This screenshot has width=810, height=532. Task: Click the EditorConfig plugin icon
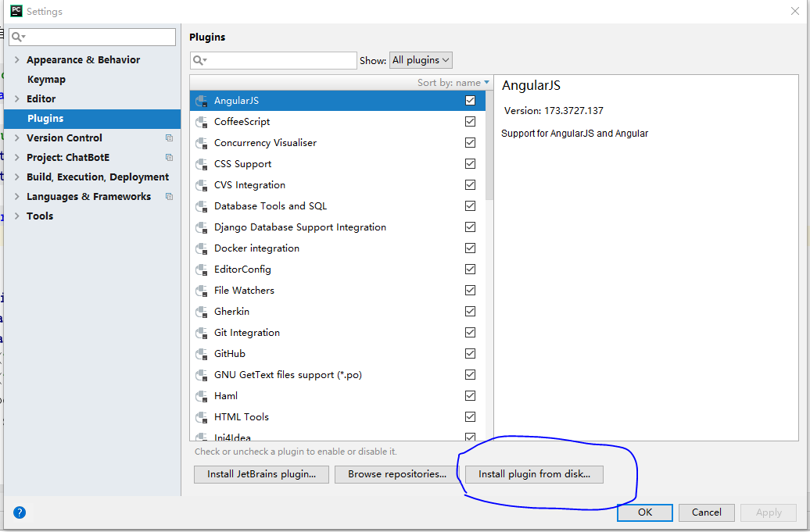(x=202, y=270)
